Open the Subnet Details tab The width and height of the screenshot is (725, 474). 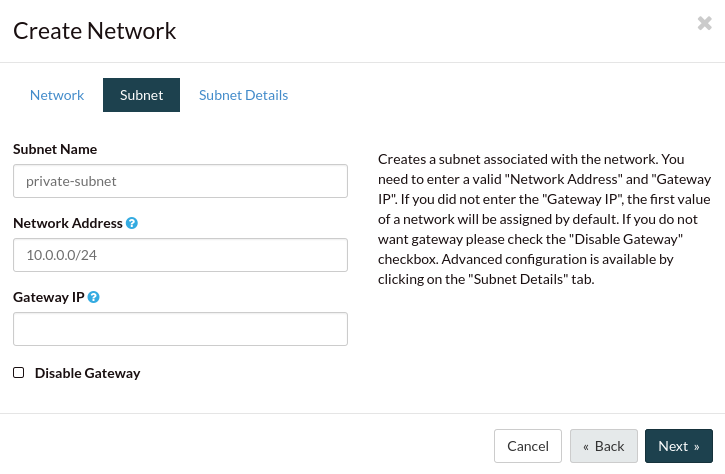243,95
